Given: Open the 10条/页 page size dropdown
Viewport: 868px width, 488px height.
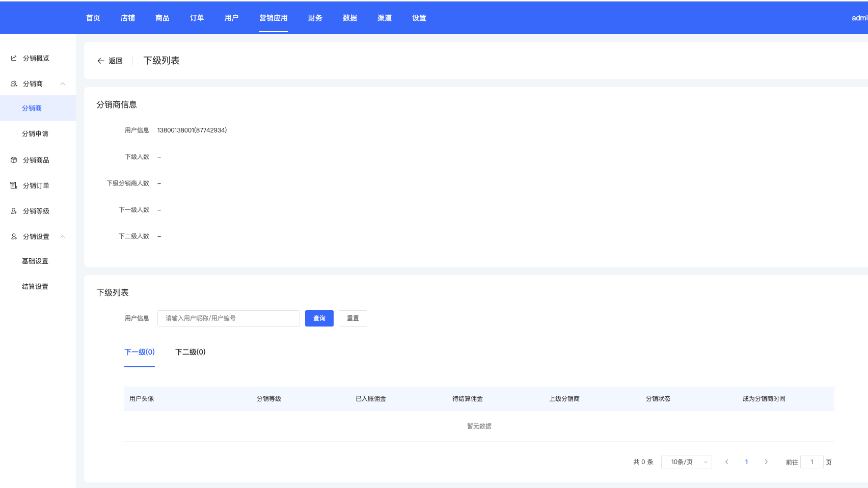Looking at the screenshot, I should 686,462.
